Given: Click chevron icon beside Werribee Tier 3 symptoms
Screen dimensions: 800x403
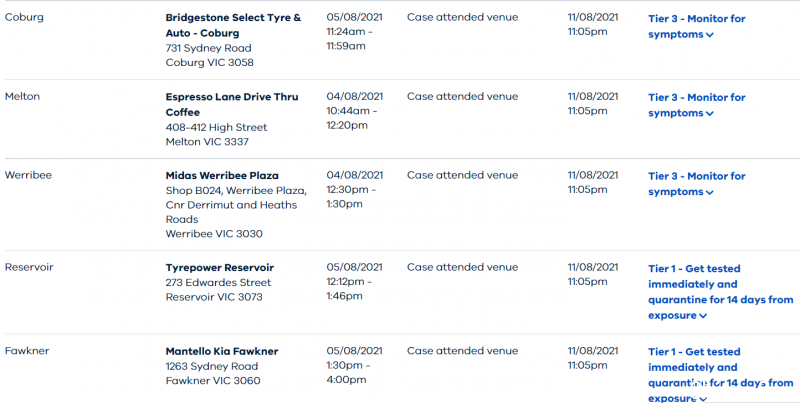Looking at the screenshot, I should click(x=710, y=192).
